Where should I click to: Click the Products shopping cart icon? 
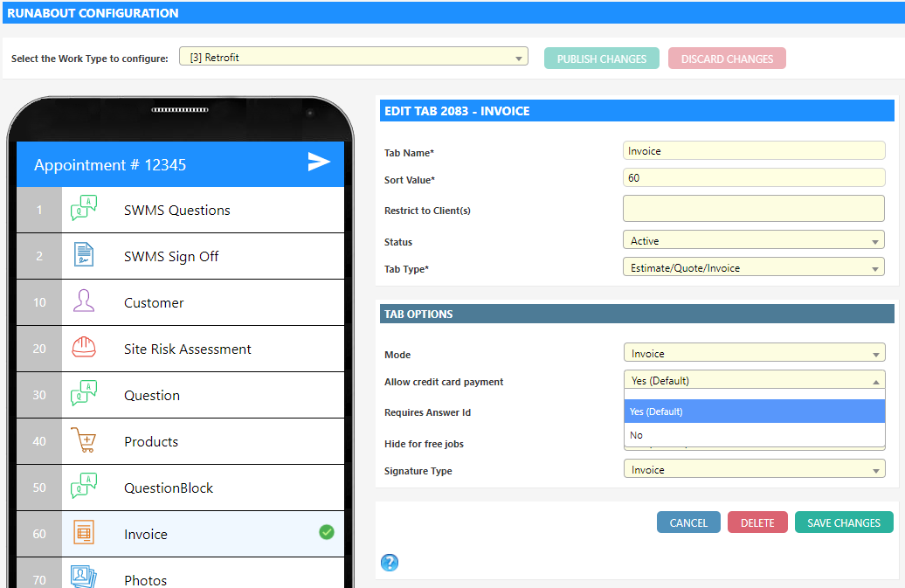(84, 441)
